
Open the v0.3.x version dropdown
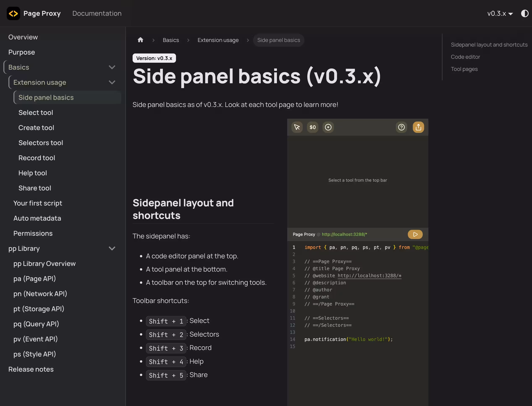pos(500,13)
